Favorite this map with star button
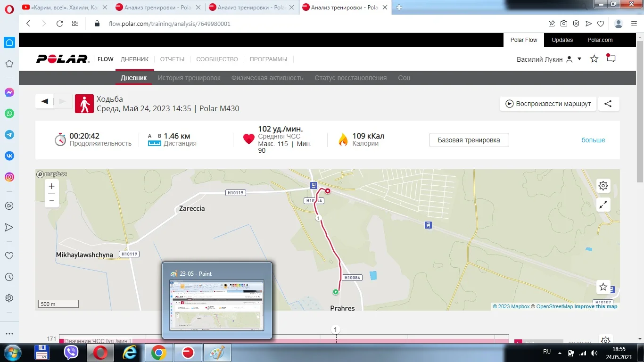Image resolution: width=644 pixels, height=362 pixels. coord(603,287)
